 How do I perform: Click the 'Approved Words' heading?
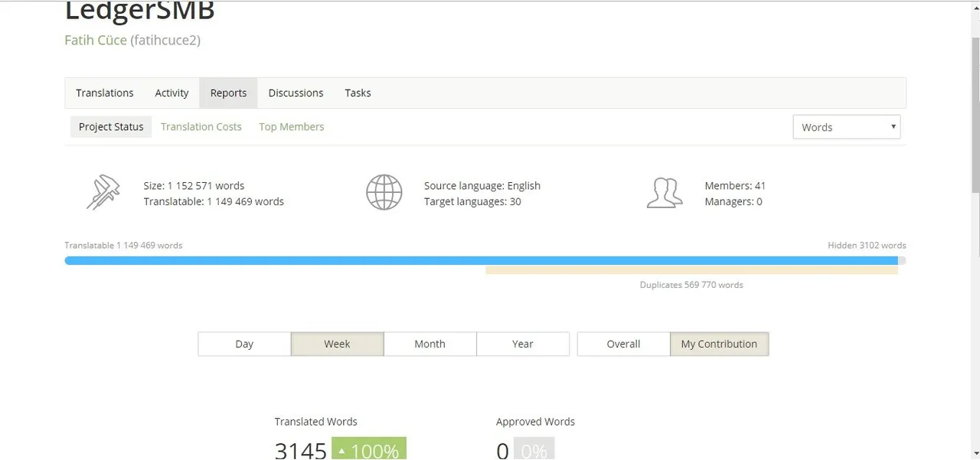[535, 422]
